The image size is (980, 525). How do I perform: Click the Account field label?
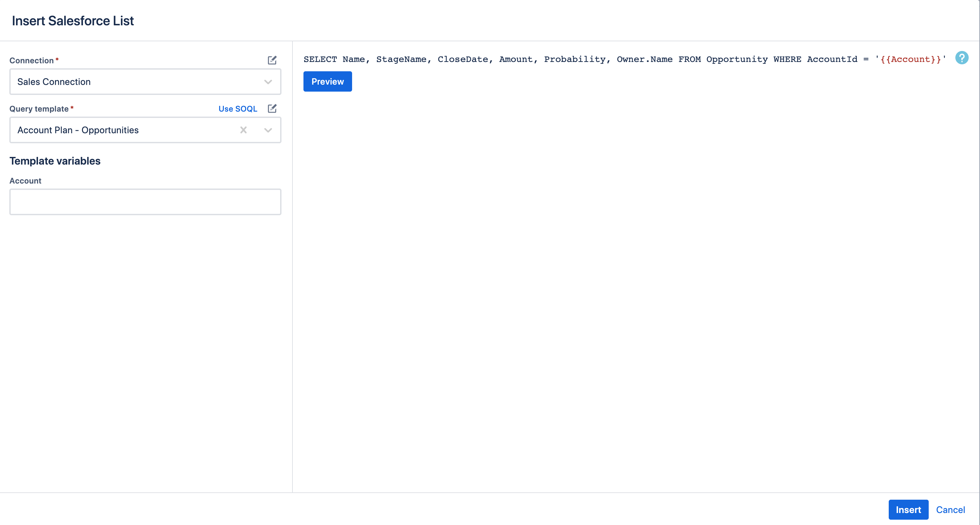[x=26, y=181]
